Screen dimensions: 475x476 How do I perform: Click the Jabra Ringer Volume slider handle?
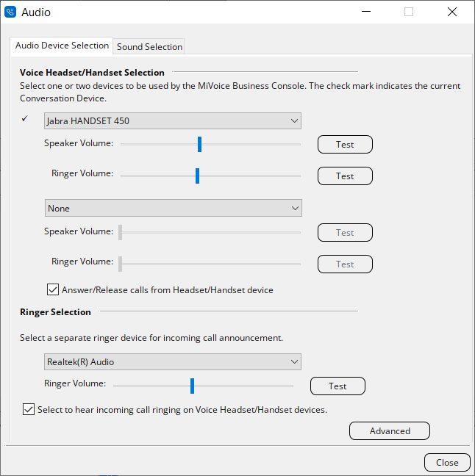coord(197,176)
